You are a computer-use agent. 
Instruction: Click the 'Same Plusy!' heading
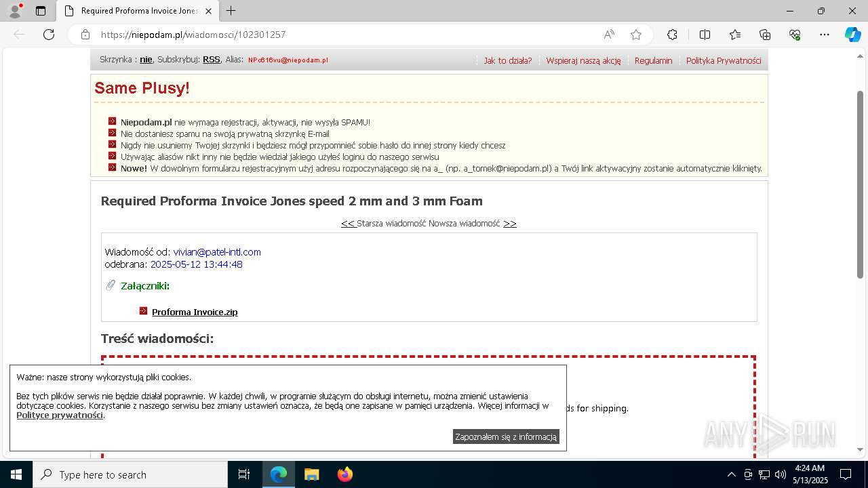pyautogui.click(x=142, y=88)
